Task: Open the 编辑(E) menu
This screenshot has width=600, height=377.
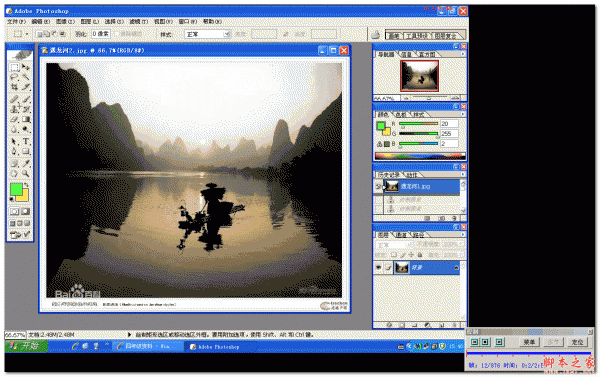Action: click(x=41, y=21)
